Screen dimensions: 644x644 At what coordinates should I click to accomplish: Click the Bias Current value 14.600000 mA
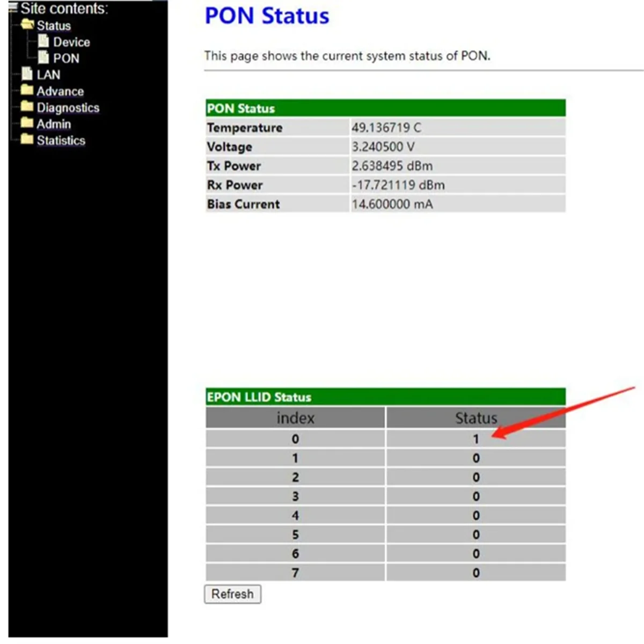(392, 204)
